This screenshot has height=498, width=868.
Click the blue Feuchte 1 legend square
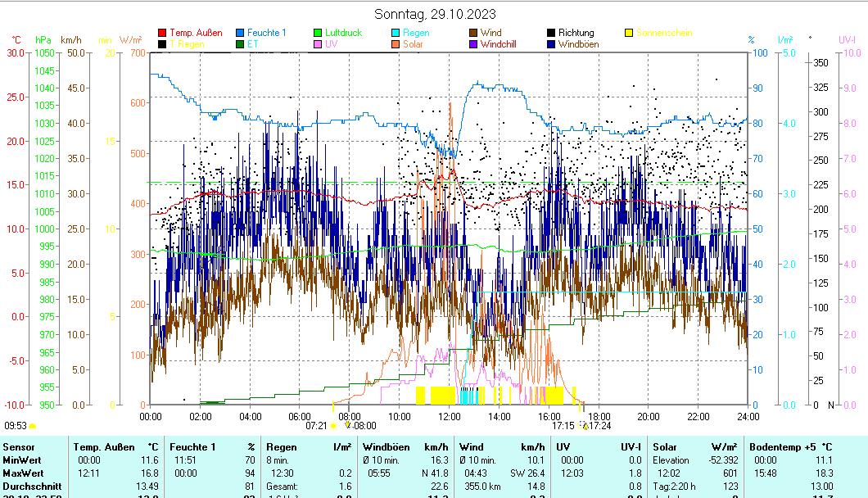240,34
